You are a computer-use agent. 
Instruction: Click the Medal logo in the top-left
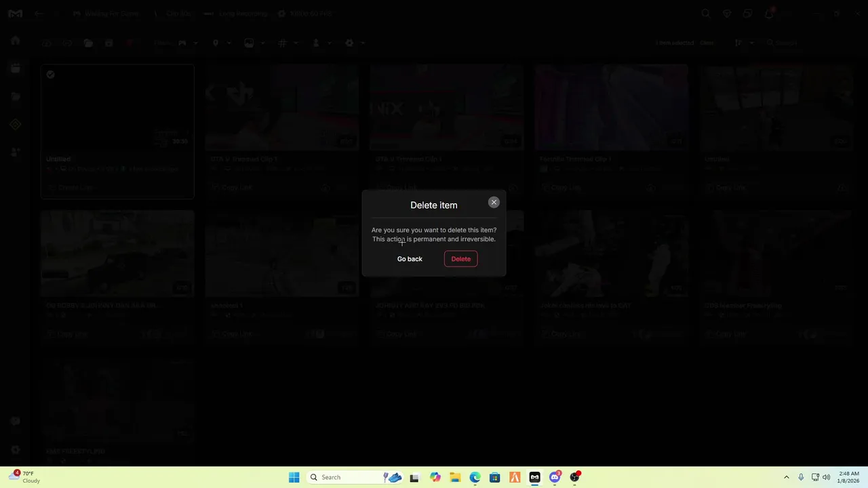tap(15, 14)
